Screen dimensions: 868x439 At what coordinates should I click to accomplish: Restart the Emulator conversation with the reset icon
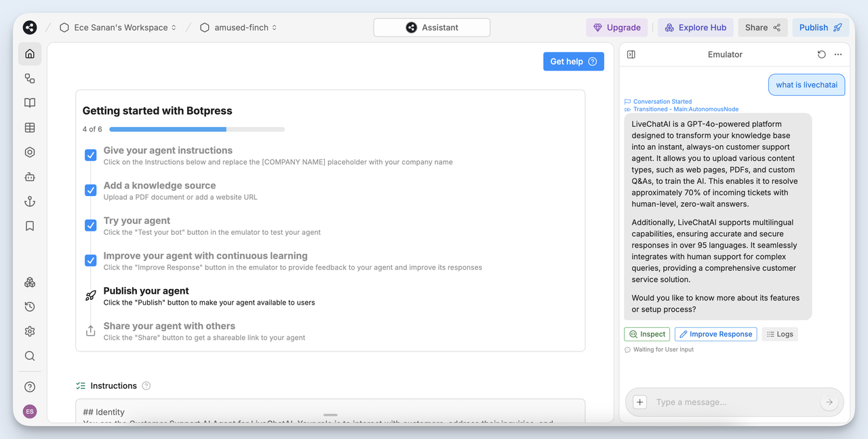click(821, 54)
